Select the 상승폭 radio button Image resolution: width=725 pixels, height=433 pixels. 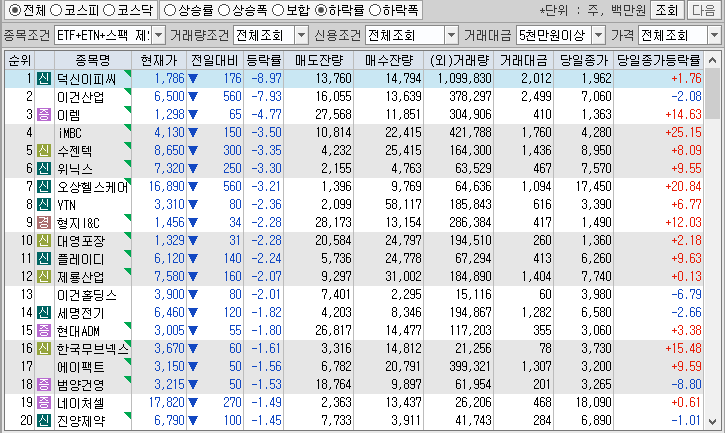[x=224, y=10]
